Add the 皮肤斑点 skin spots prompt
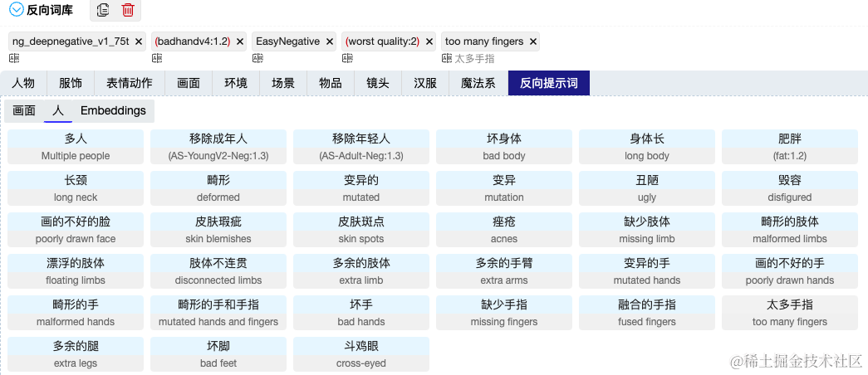This screenshot has width=868, height=375. (x=361, y=230)
